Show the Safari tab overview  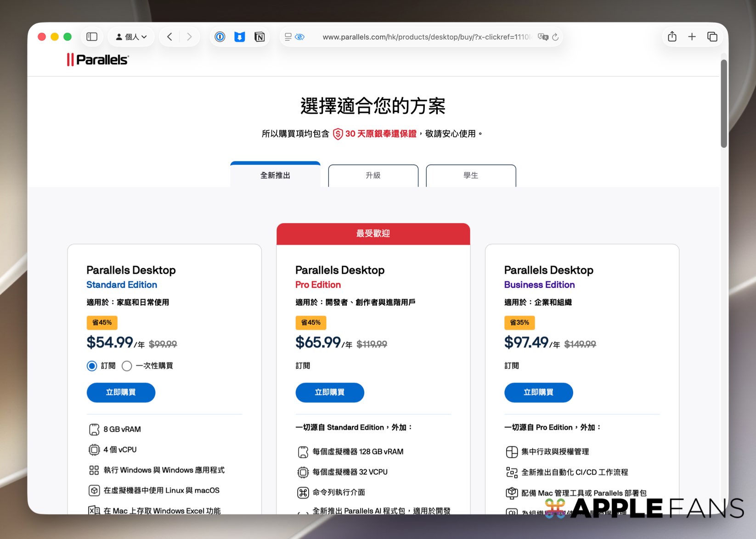click(712, 37)
